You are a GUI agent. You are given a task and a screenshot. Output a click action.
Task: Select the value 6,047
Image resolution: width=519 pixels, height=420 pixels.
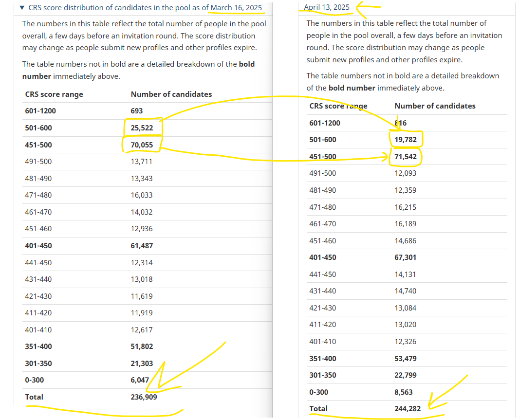(x=140, y=380)
